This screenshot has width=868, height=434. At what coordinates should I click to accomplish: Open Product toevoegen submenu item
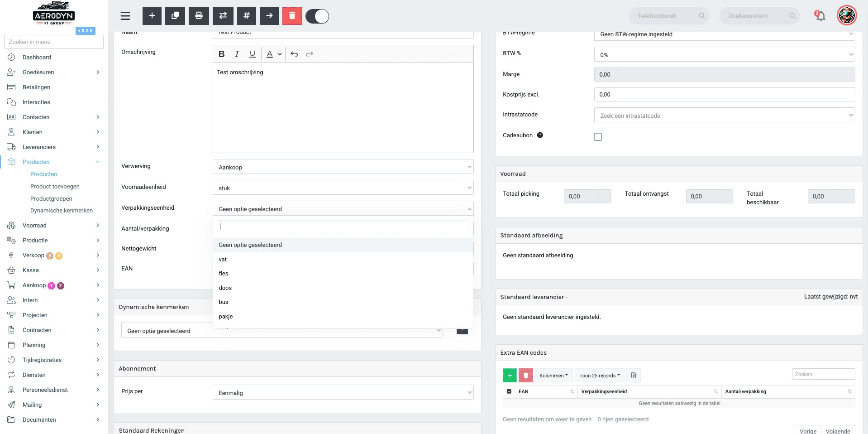click(x=55, y=186)
